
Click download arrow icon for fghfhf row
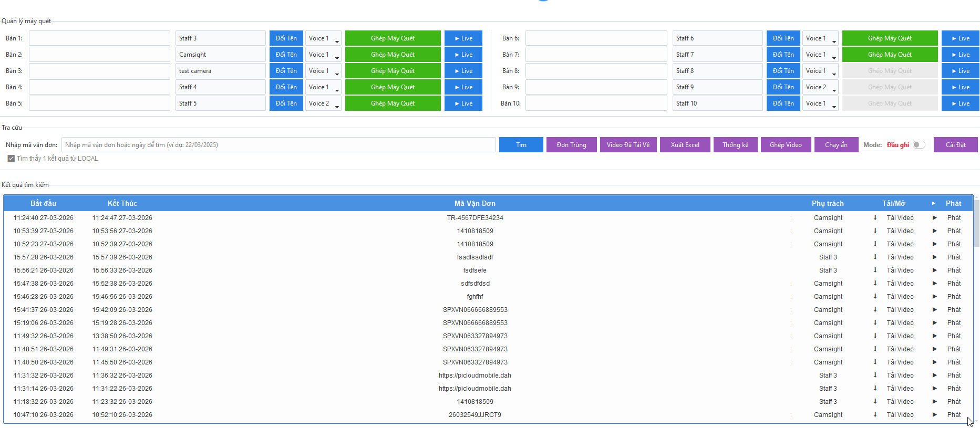(875, 296)
